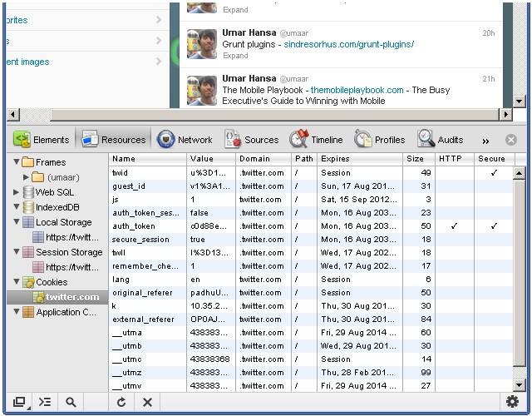Select the lang cookie row
The width and height of the screenshot is (532, 416).
[x=311, y=280]
